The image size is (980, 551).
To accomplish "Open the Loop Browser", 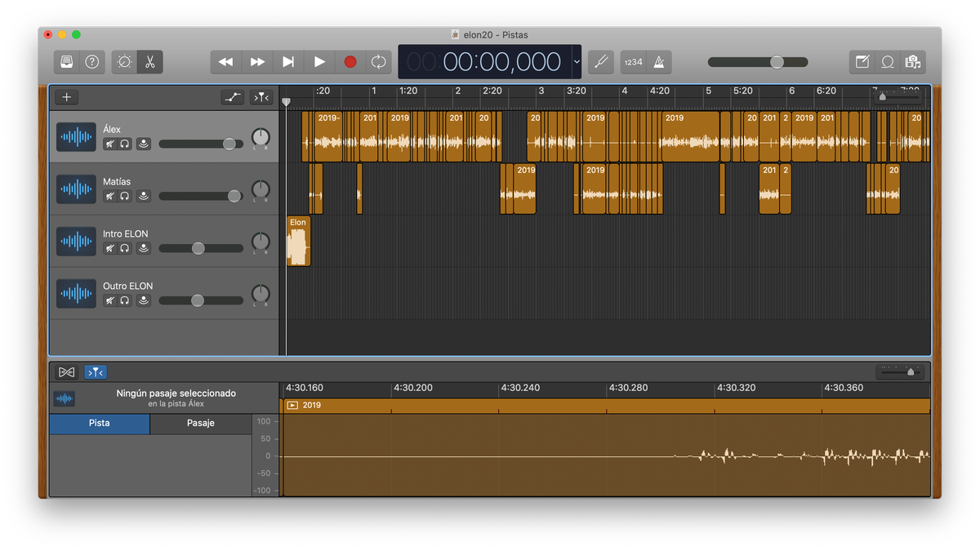I will (888, 62).
